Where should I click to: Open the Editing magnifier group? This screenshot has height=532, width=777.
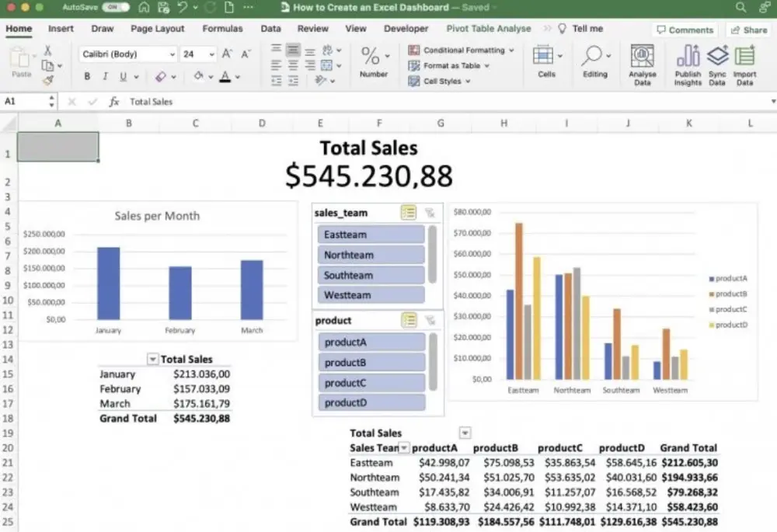pyautogui.click(x=595, y=62)
